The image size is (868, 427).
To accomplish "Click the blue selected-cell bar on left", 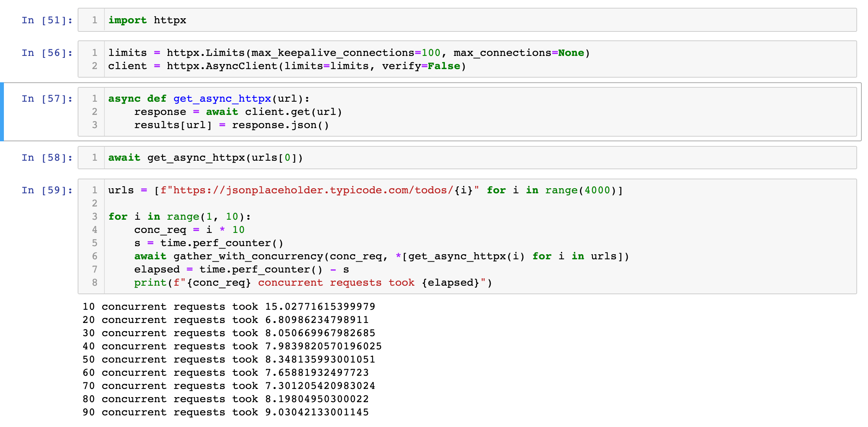I will [x=2, y=112].
